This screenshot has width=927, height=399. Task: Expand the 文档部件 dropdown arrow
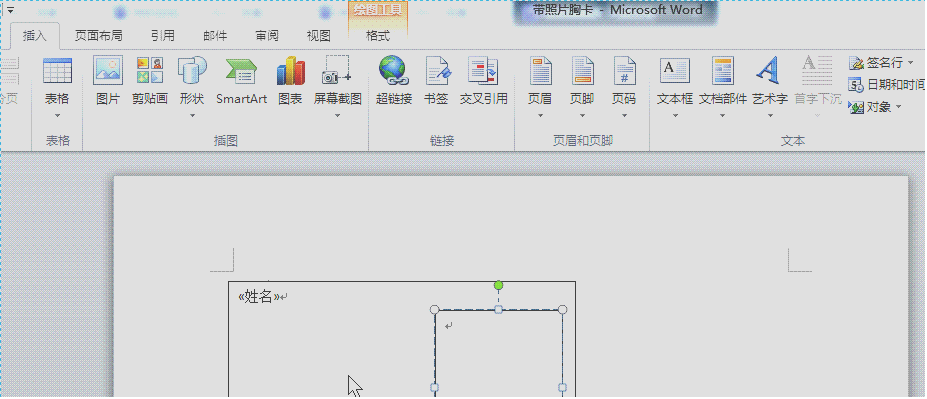722,116
